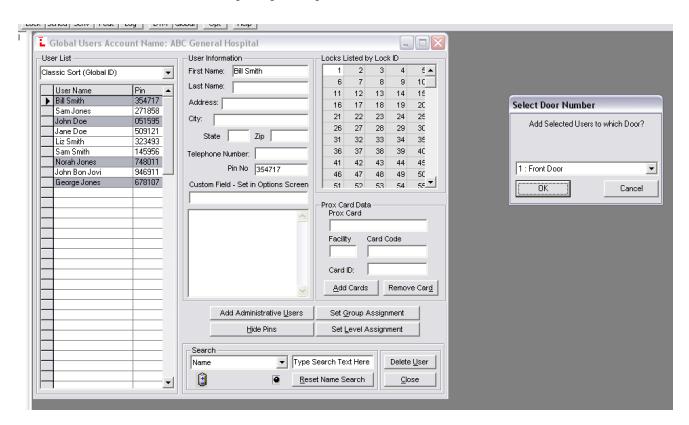Click the User Name column header
The image size is (689, 425).
pyautogui.click(x=93, y=91)
